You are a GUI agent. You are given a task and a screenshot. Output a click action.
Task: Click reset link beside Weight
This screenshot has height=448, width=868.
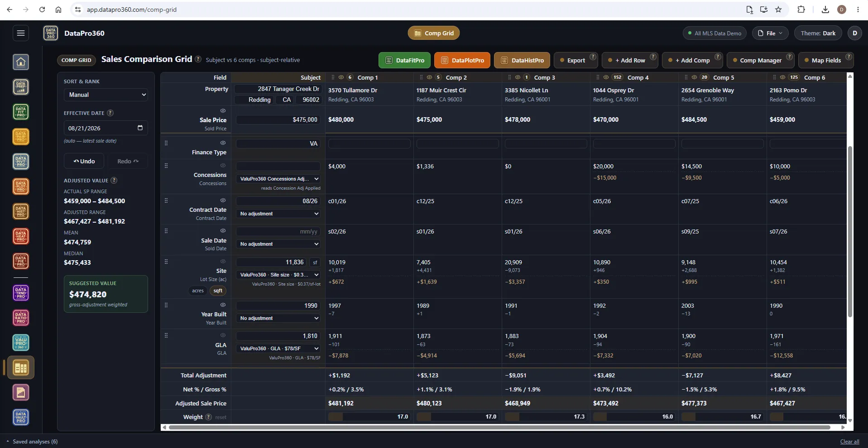(x=221, y=417)
